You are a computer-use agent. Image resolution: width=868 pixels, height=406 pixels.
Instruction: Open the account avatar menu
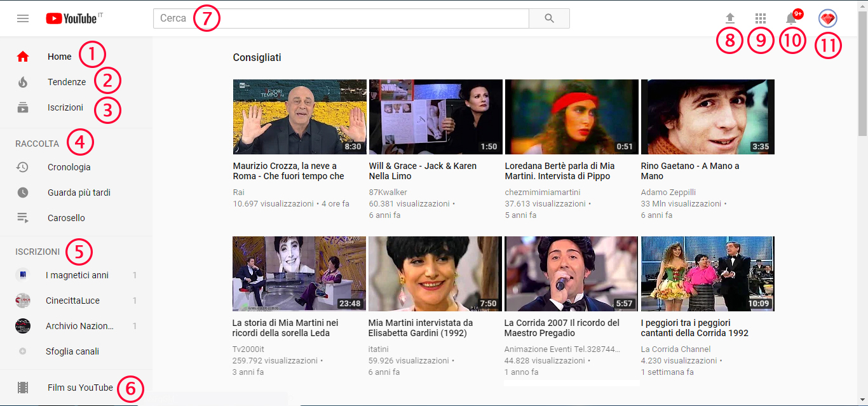pyautogui.click(x=828, y=18)
